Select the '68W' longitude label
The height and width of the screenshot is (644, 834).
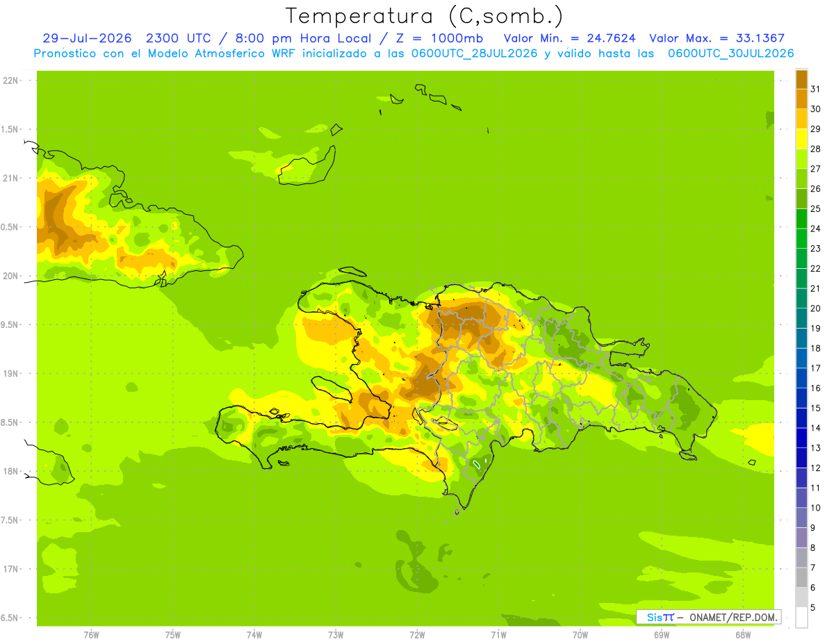pos(743,634)
